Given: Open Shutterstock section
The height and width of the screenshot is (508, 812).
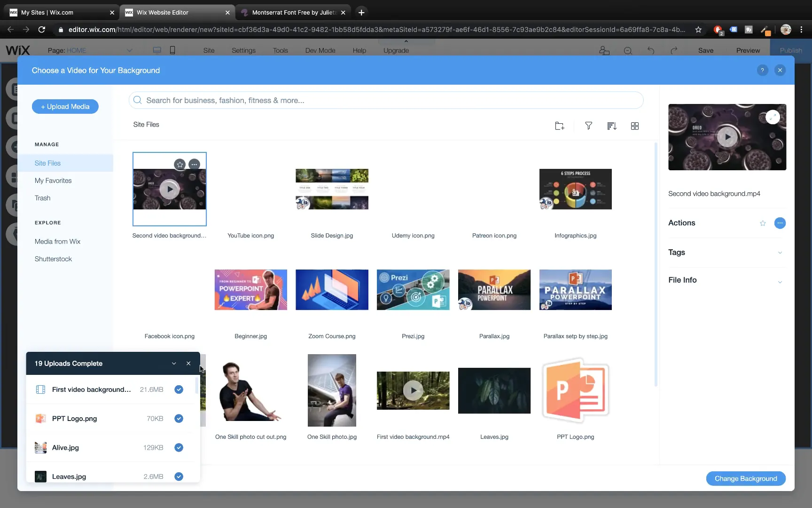Looking at the screenshot, I should point(53,259).
